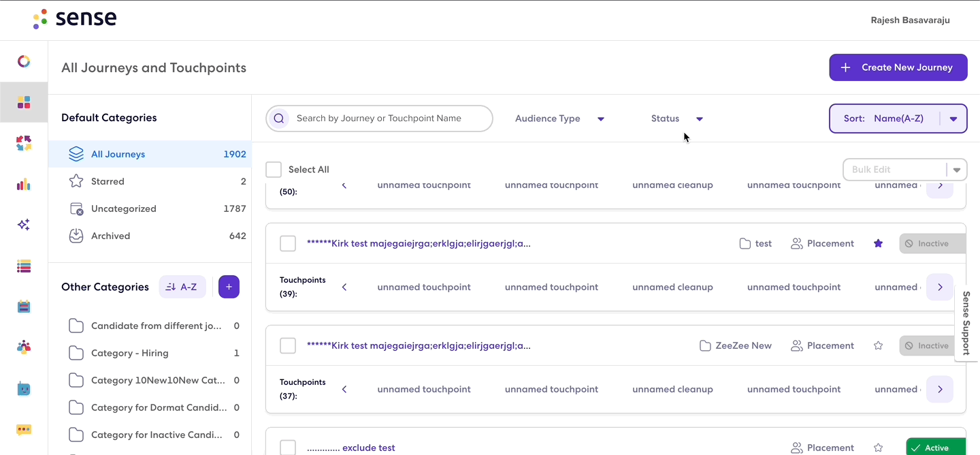Check the ZeeZee New journey checkbox
Screen dimensions: 980x455
(x=288, y=345)
